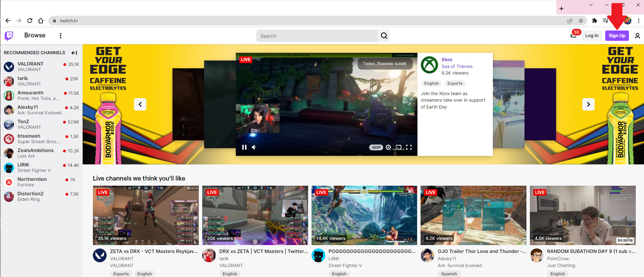Click ZETA vs DRX VCT Masters title
The image size is (644, 277).
154,251
